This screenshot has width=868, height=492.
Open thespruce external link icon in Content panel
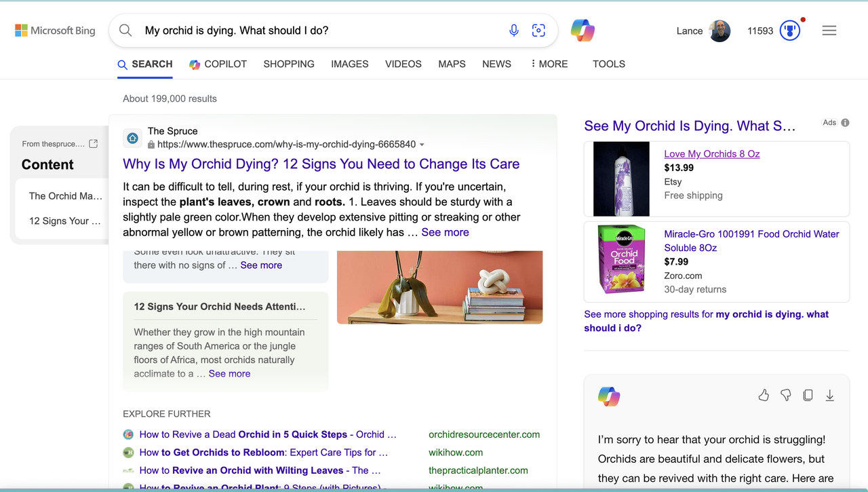(x=94, y=144)
